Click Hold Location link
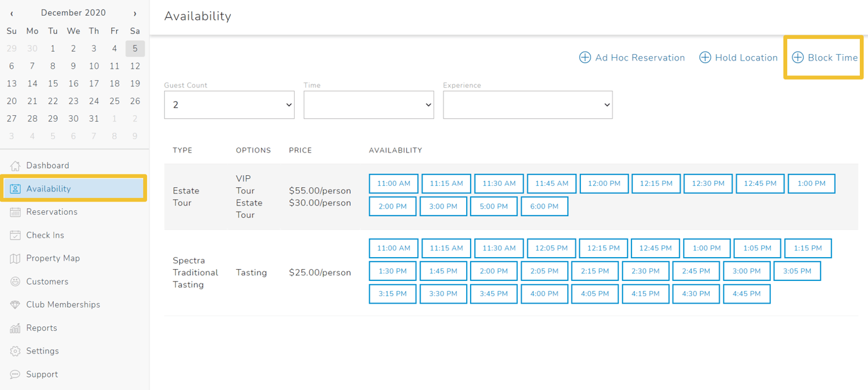868x390 pixels. [x=739, y=57]
